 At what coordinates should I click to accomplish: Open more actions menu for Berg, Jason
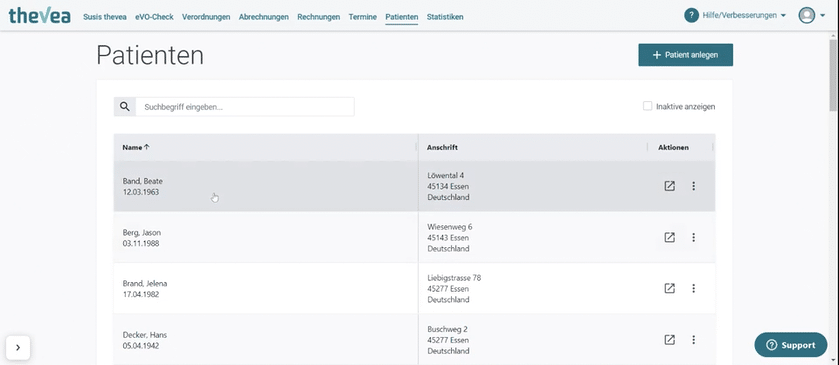tap(693, 237)
